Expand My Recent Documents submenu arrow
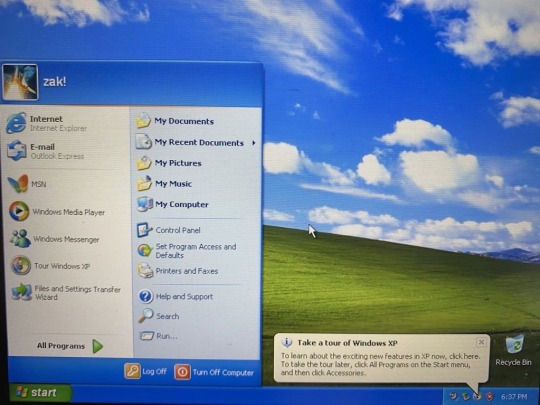 [254, 143]
